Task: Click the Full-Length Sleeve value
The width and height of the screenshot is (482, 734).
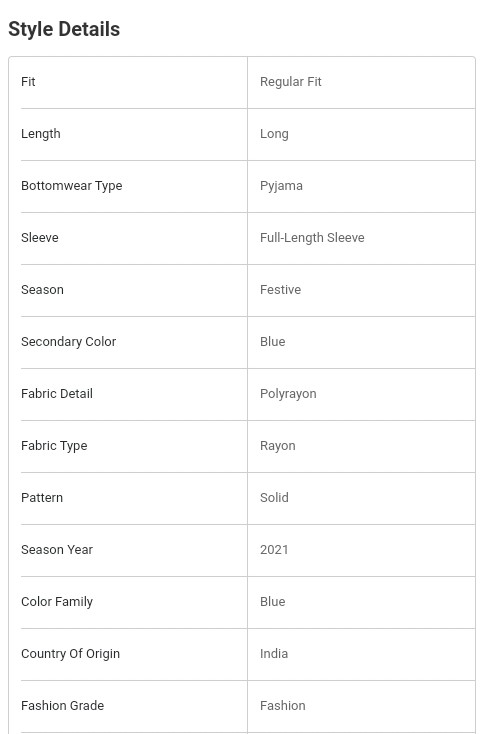Action: pyautogui.click(x=312, y=238)
